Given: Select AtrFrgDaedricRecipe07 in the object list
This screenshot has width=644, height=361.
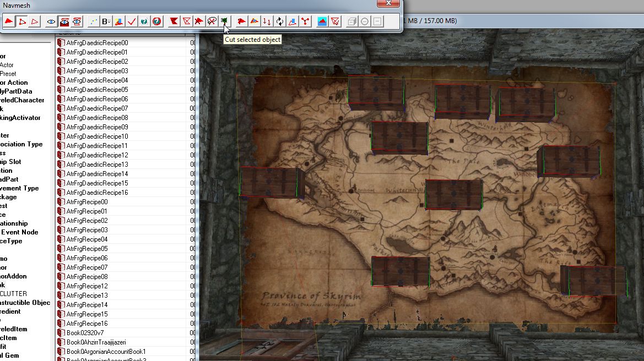Looking at the screenshot, I should (97, 108).
